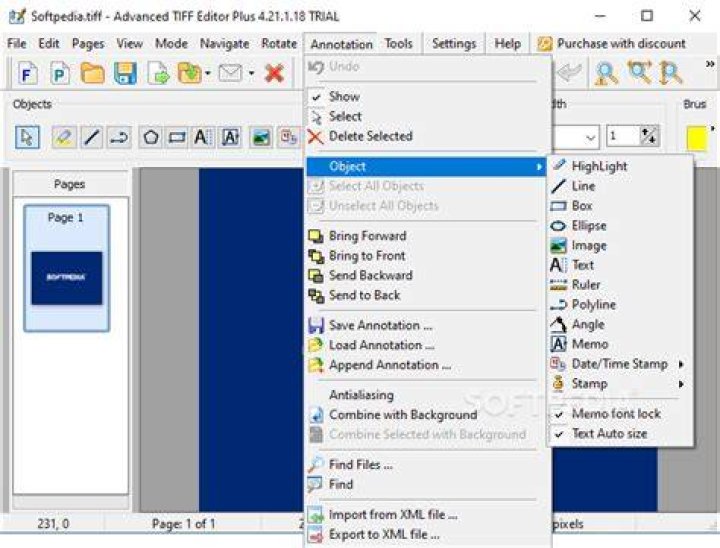Open the Tools menu
720x548 pixels.
pyautogui.click(x=399, y=44)
